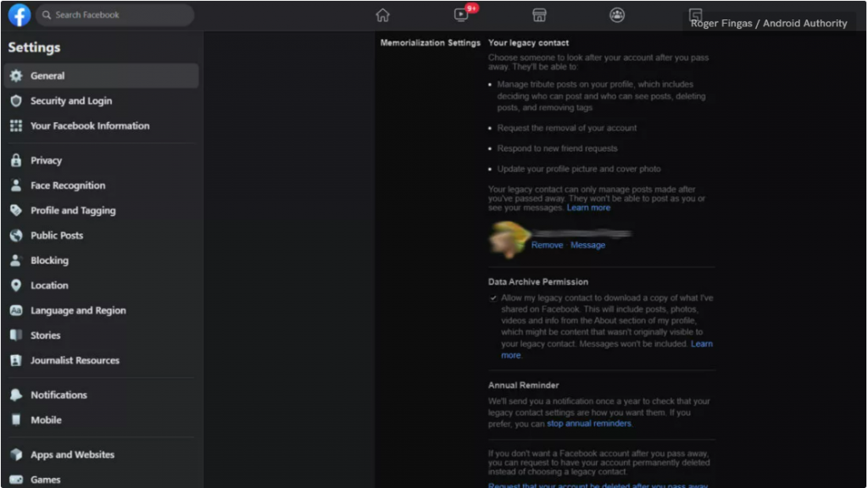
Task: Click the Memorialization Settings label
Action: coord(430,42)
